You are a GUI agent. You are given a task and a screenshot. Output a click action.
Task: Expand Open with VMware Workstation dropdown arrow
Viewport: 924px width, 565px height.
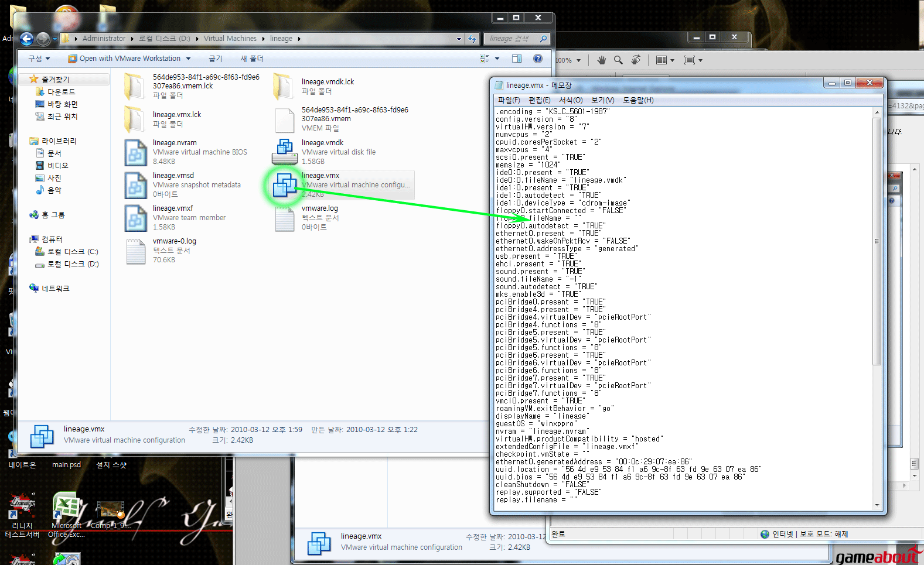[x=188, y=59]
